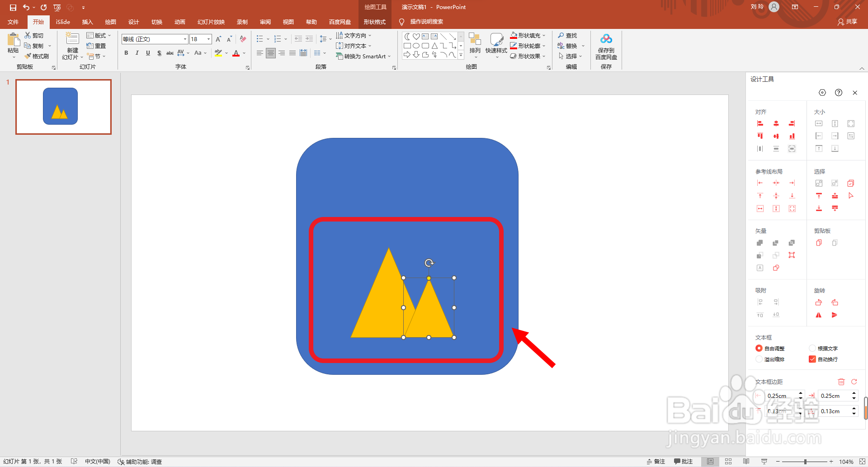
Task: Switch to the 设计 ribbon tab
Action: pos(133,22)
